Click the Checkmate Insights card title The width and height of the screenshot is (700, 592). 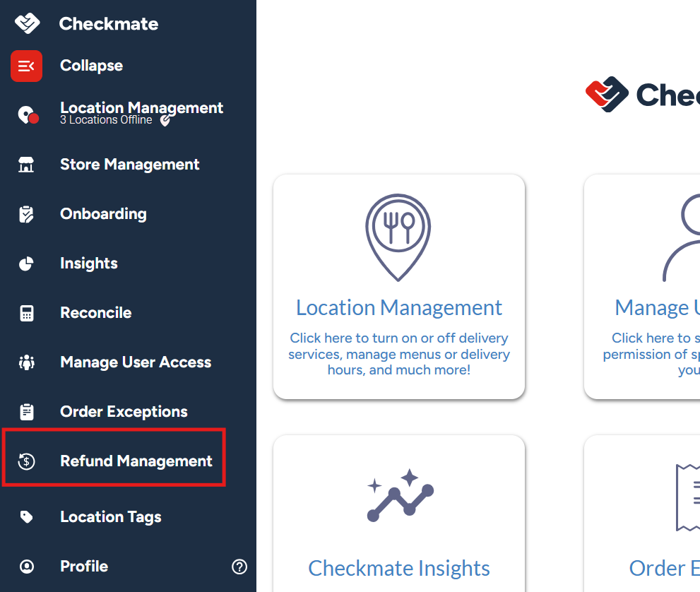pos(398,569)
